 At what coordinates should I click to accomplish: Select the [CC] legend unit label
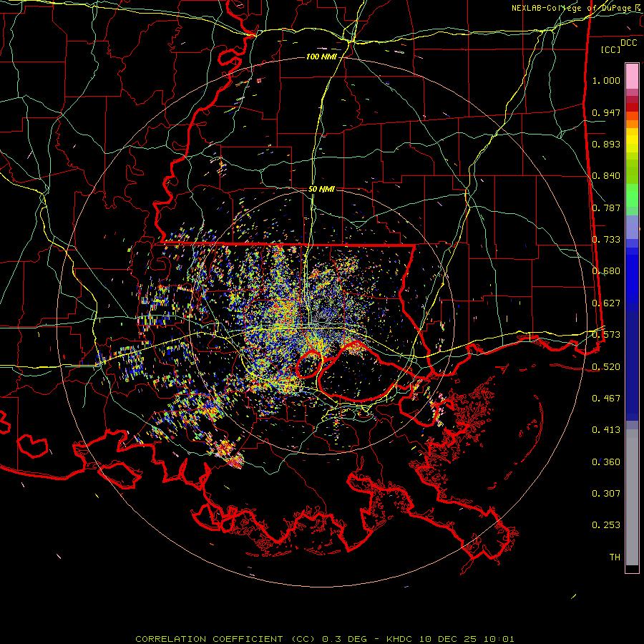(x=610, y=49)
